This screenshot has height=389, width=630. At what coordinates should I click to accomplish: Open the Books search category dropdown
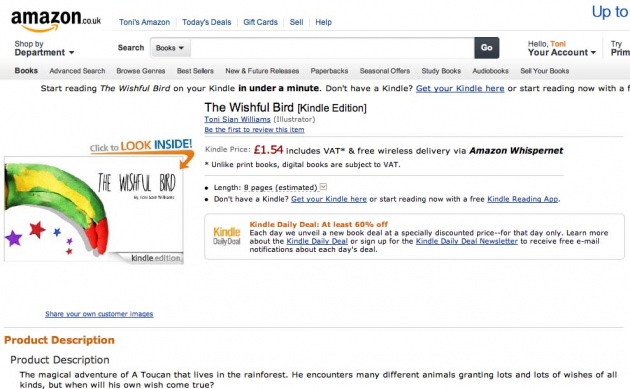170,48
